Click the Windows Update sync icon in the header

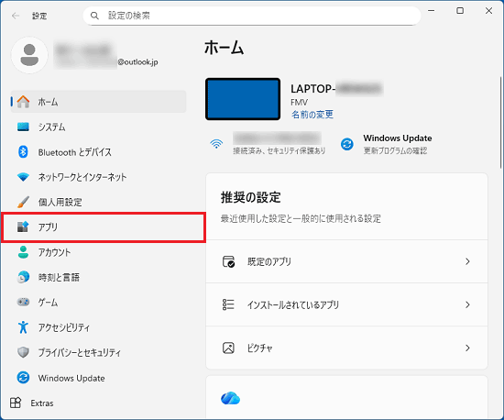pyautogui.click(x=347, y=144)
